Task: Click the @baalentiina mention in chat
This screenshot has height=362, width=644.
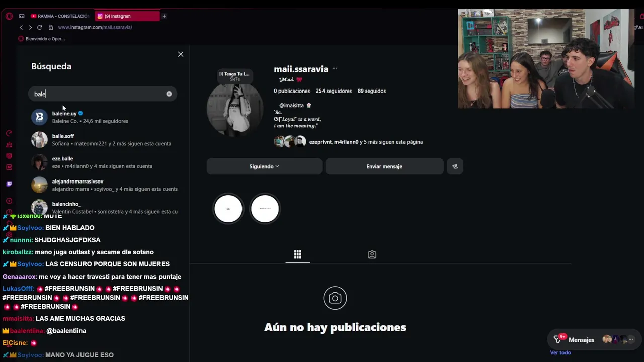Action: [66, 331]
